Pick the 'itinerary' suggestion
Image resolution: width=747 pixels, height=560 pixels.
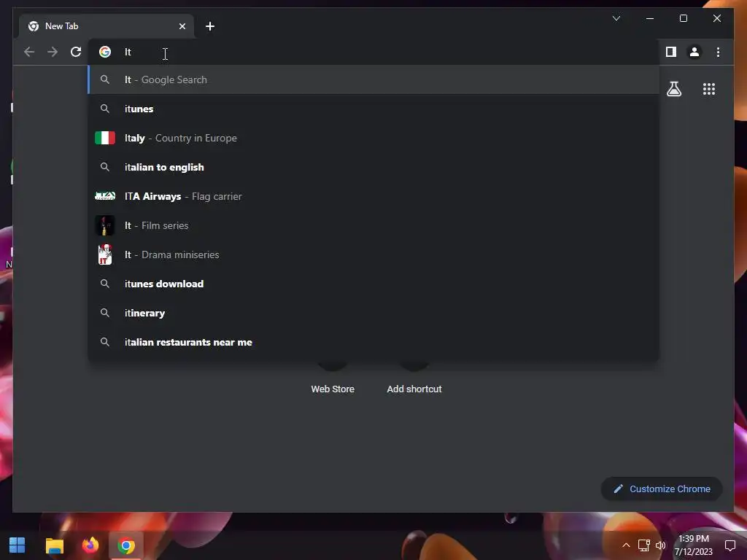pos(373,313)
